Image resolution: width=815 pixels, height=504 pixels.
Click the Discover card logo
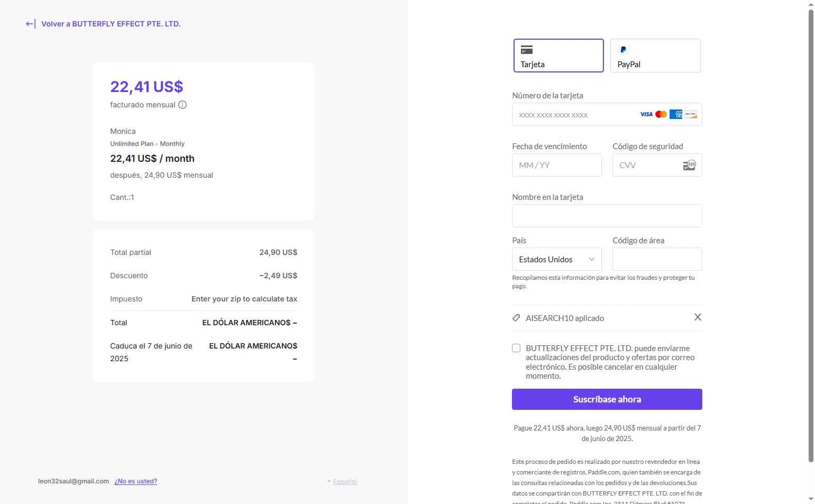(691, 114)
